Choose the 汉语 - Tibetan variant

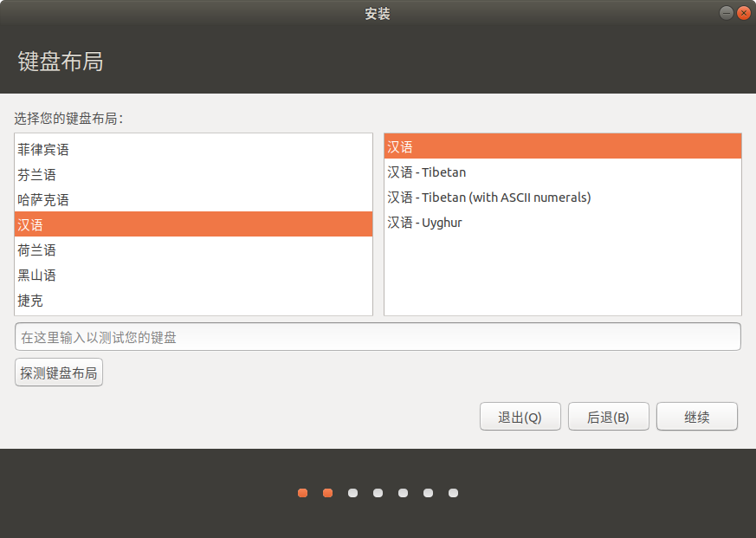[x=563, y=172]
